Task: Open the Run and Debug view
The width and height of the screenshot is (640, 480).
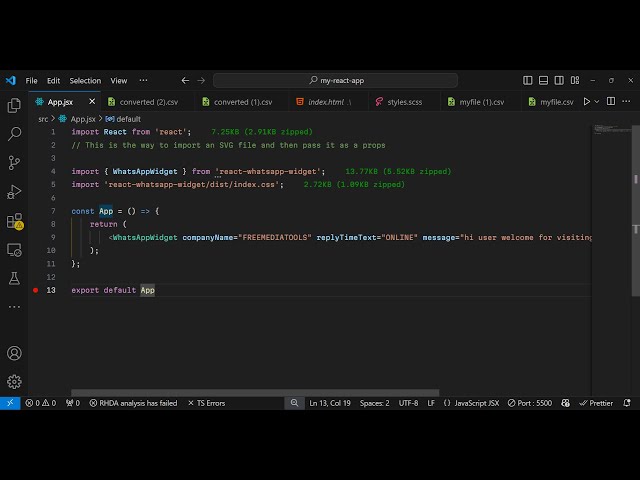Action: (14, 191)
